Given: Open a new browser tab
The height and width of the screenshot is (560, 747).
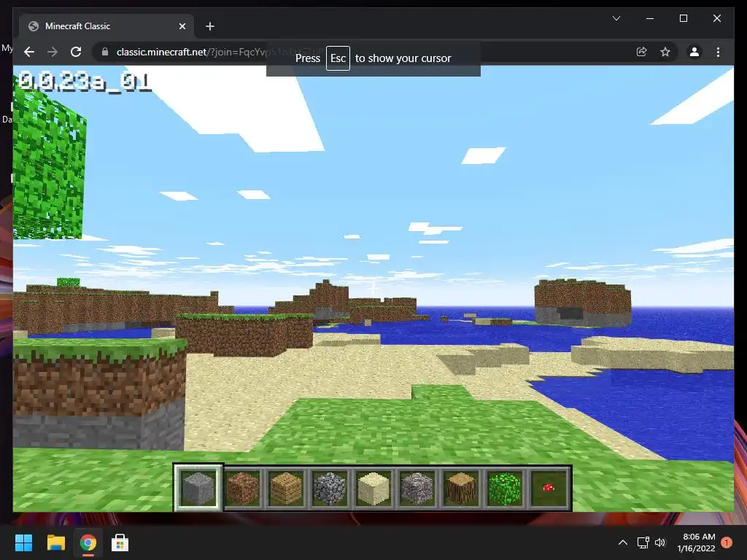Looking at the screenshot, I should pos(209,27).
